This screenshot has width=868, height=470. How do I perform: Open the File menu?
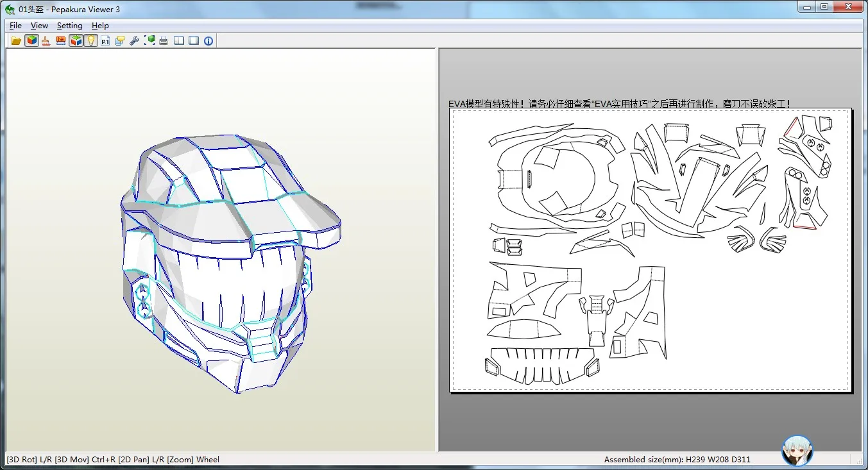15,26
